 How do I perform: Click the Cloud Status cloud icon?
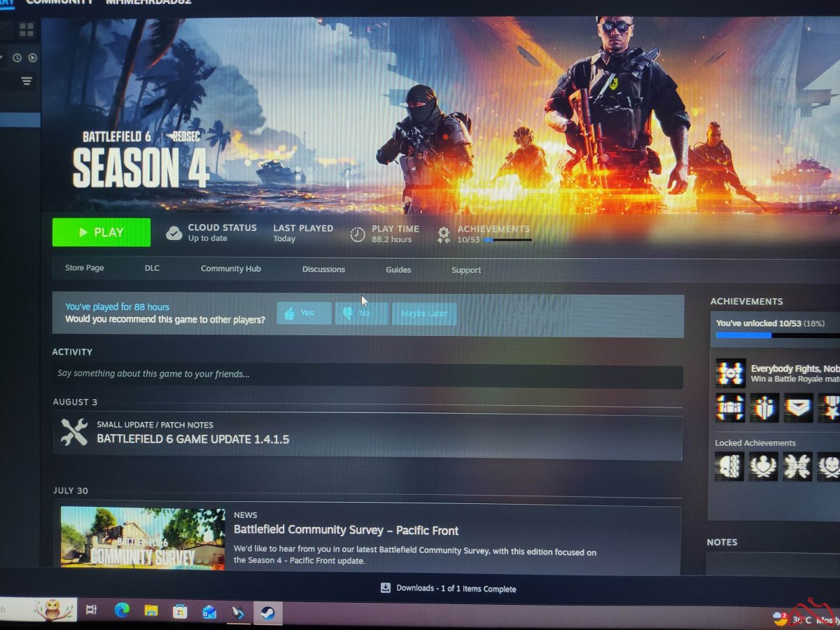pyautogui.click(x=174, y=233)
